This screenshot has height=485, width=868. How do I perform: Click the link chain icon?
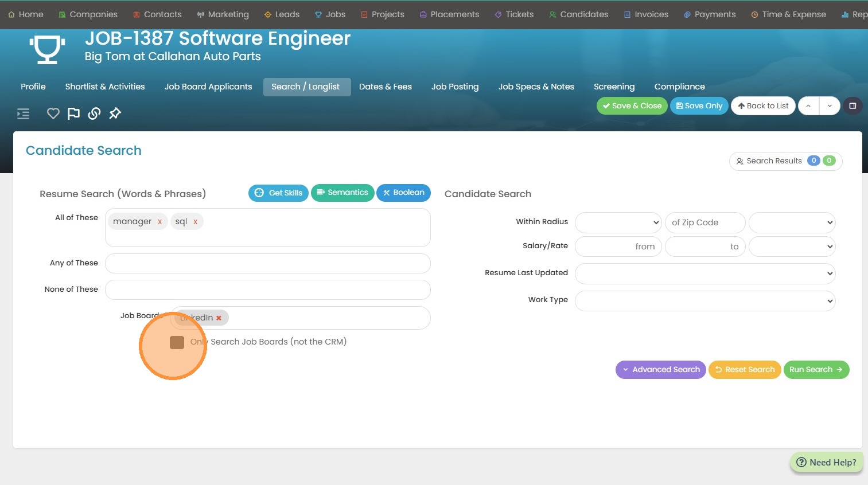[94, 114]
